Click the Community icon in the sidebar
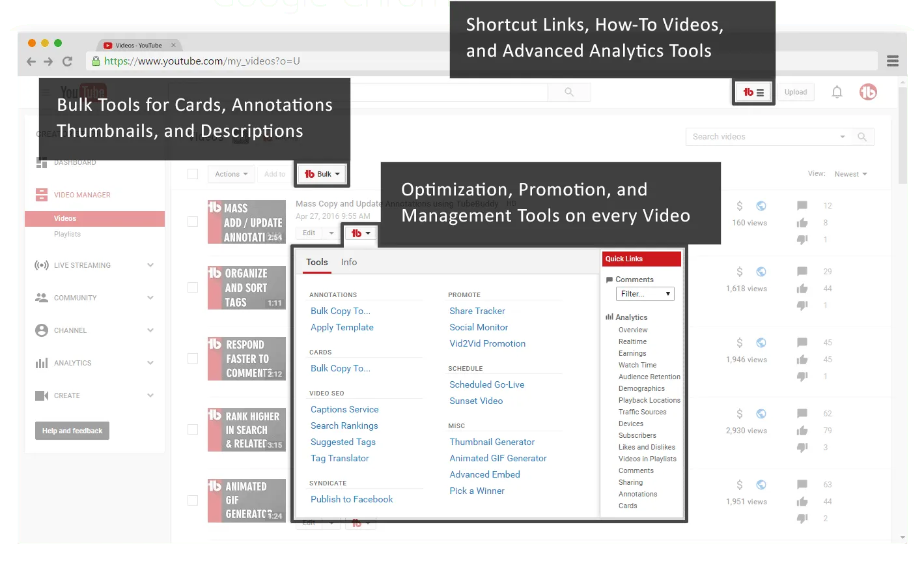The image size is (924, 561). click(40, 298)
